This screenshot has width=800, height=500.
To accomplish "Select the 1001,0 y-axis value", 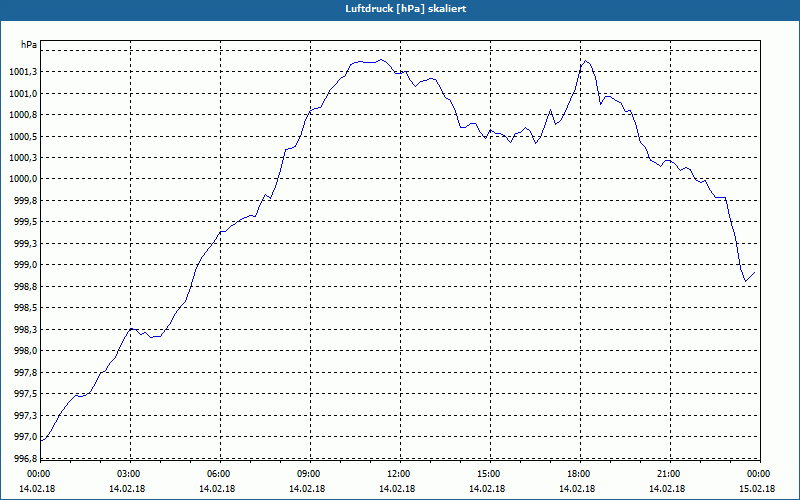I will click(23, 94).
